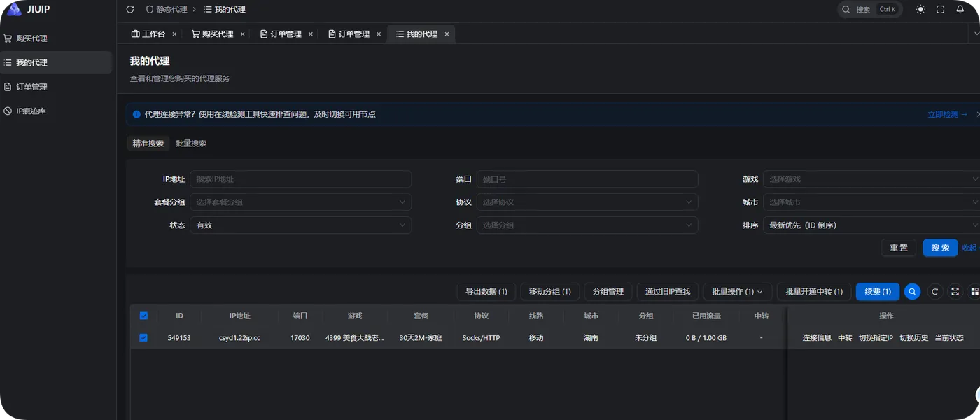
Task: Close the second 订单管理 tab
Action: pyautogui.click(x=379, y=34)
